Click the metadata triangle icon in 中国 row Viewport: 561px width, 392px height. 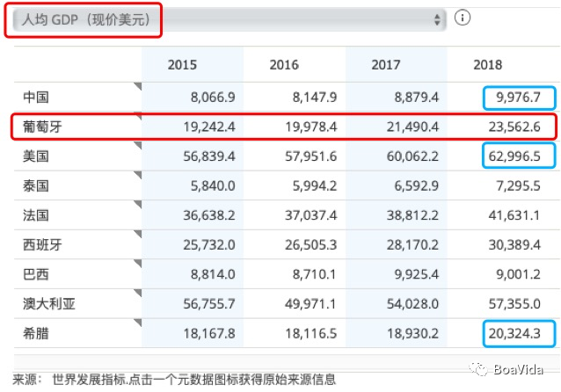click(x=138, y=86)
